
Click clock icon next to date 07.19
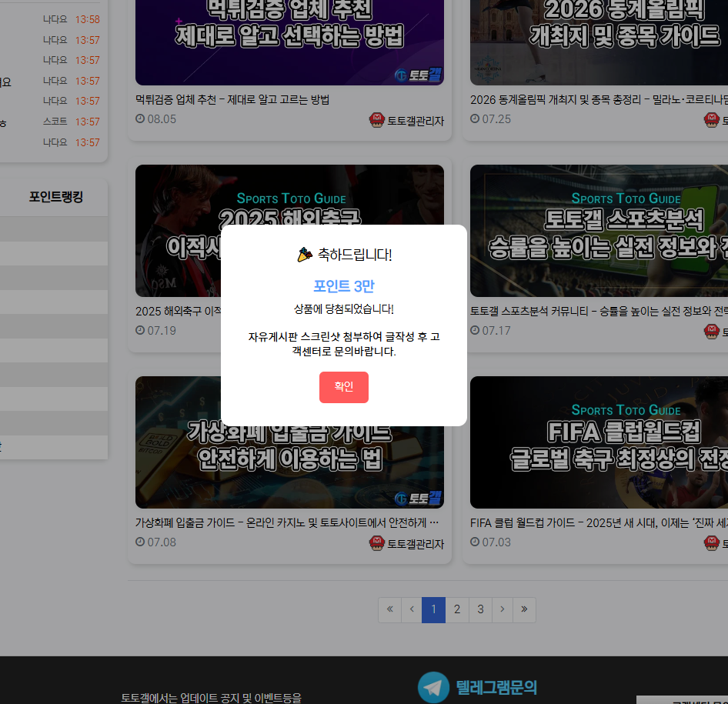140,330
